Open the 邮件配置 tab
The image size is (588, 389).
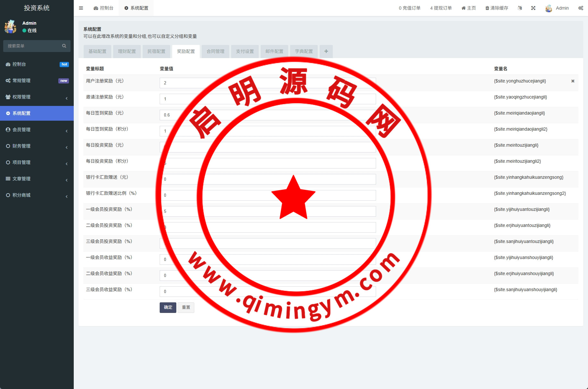click(x=274, y=51)
